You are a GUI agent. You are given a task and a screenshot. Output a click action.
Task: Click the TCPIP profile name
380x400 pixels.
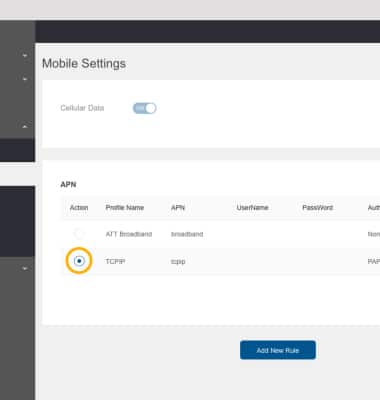pos(115,261)
